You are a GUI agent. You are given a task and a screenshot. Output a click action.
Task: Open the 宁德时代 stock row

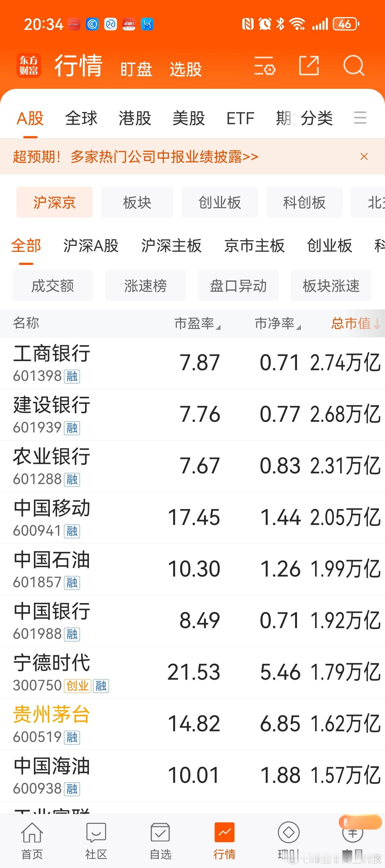(192, 672)
